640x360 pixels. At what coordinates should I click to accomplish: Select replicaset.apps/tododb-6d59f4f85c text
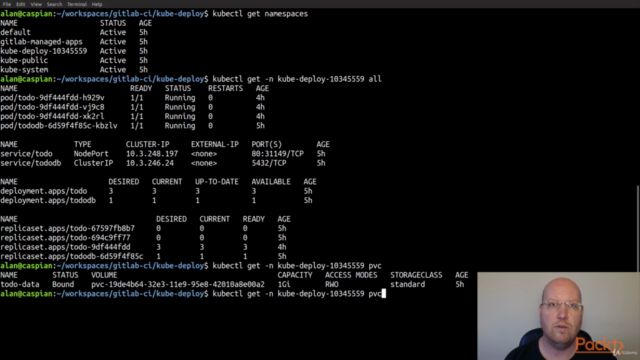tap(72, 257)
